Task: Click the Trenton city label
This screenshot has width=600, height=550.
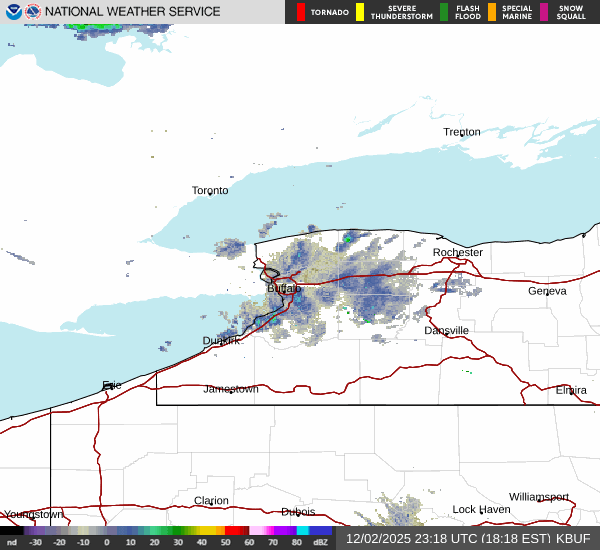Action: [462, 132]
